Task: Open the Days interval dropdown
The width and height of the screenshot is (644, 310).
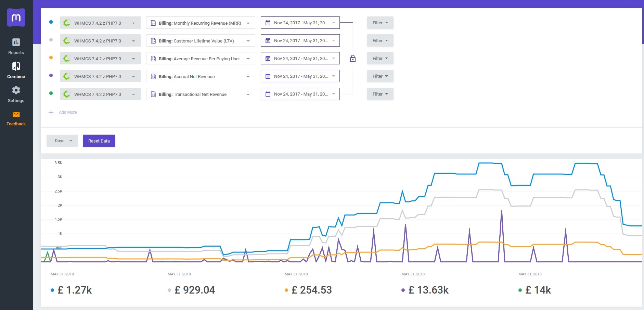Action: click(62, 141)
